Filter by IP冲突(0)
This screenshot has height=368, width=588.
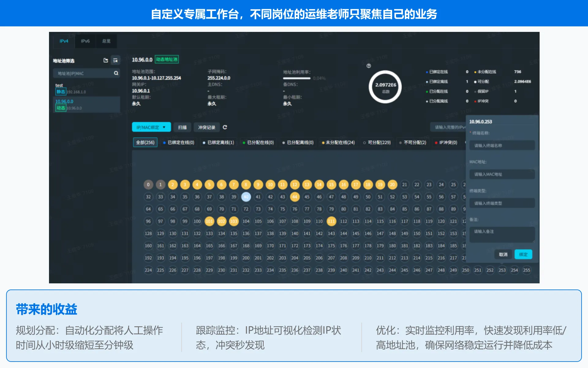[x=446, y=143]
